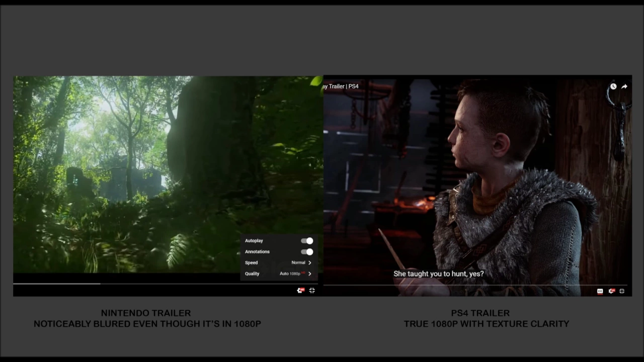Select the Speed menu row

(279, 263)
